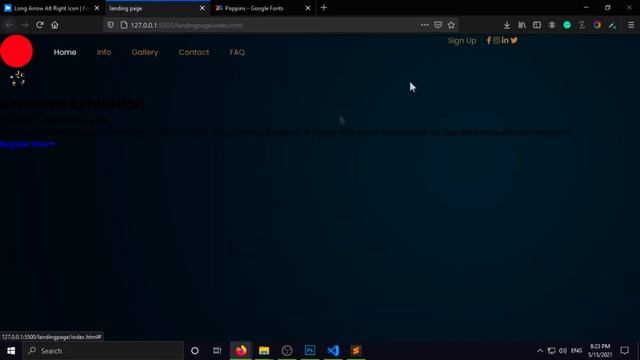Toggle the sidebar view icon

537,25
